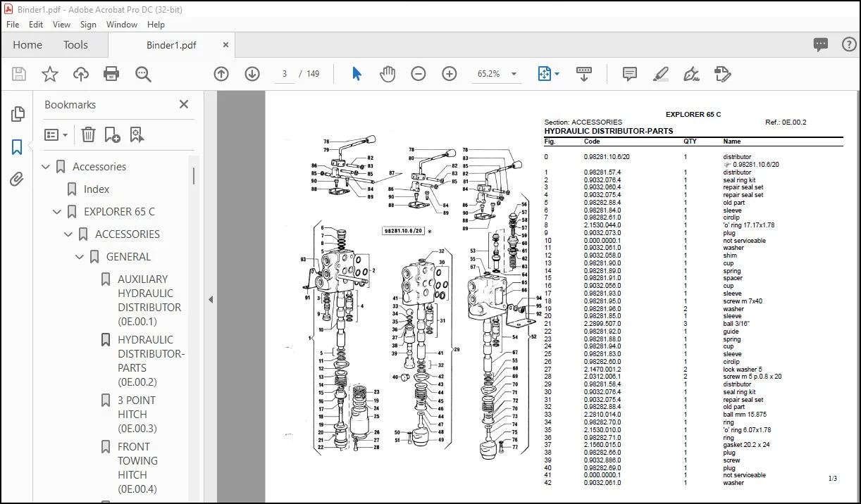Viewport: 861px width, 504px height.
Task: Open HYDRAULIC DISTRIBUTOR-PARTS (0E.00.2) bookmark
Action: 151,361
